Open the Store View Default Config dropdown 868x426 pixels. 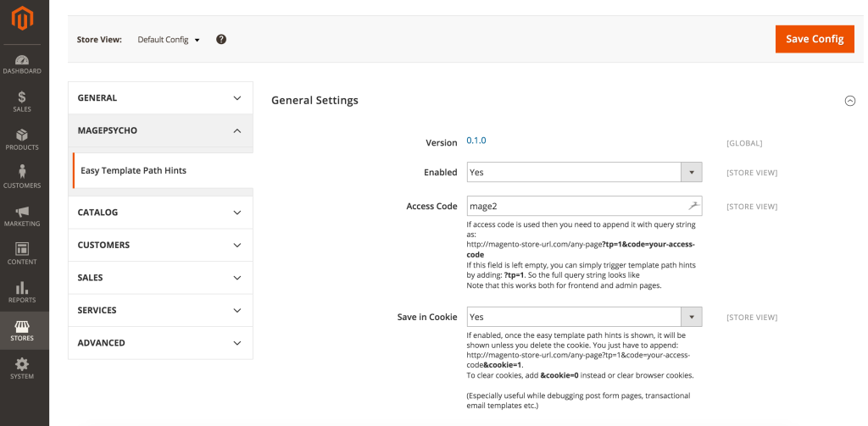tap(169, 40)
